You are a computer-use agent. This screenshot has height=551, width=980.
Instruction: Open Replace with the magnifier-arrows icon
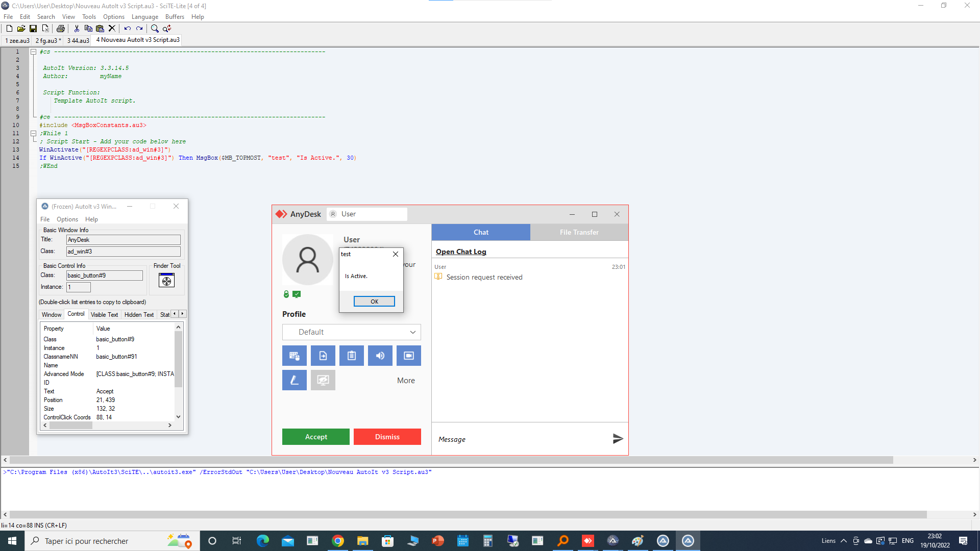coord(167,29)
